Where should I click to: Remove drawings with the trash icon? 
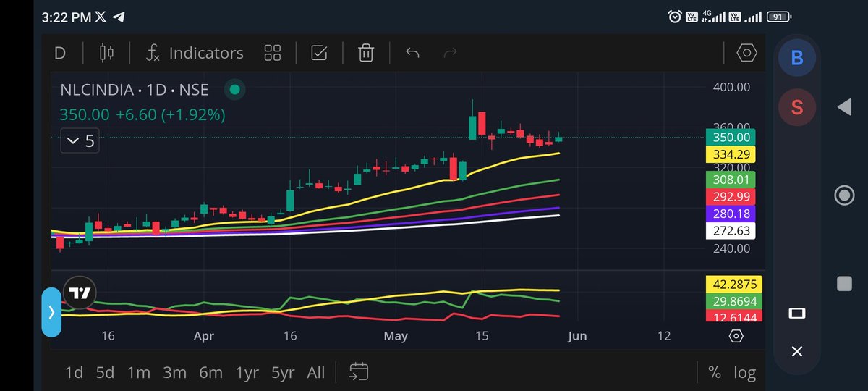(x=366, y=53)
